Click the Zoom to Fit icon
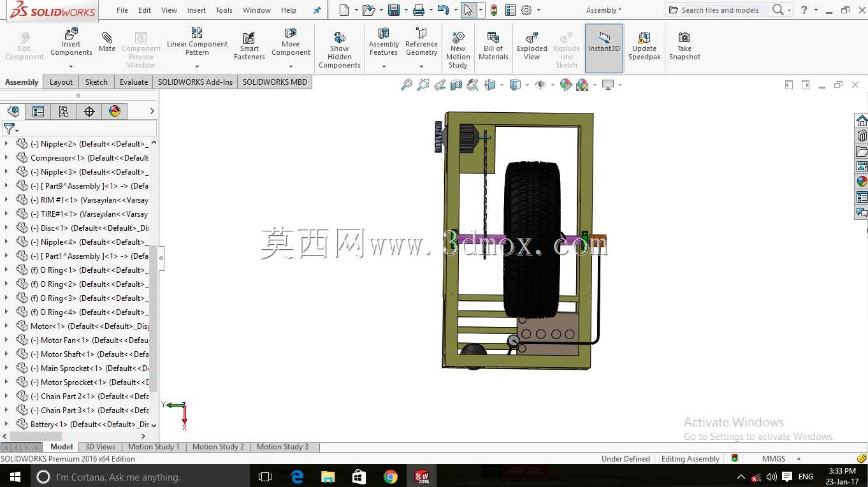The height and width of the screenshot is (487, 868). (406, 85)
